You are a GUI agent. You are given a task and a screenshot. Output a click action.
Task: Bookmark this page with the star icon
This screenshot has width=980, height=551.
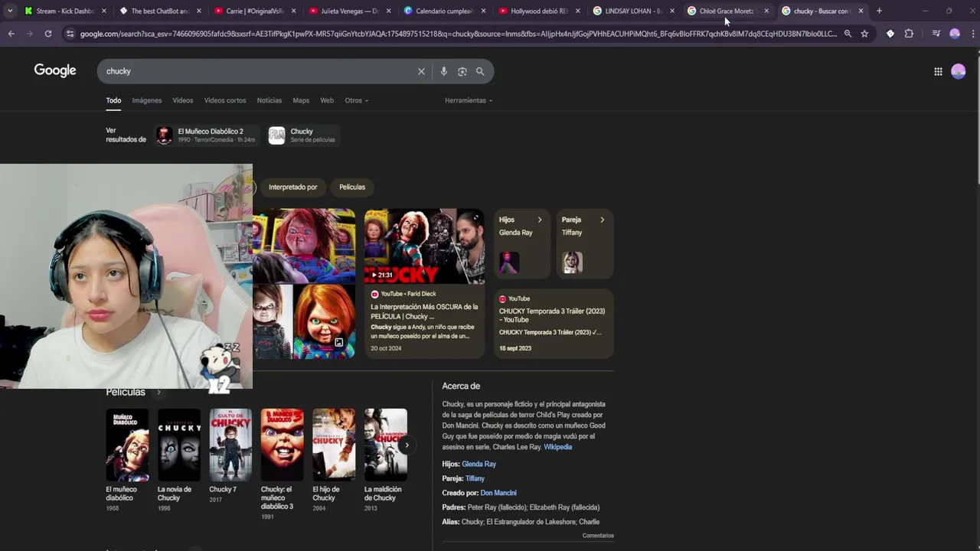(x=864, y=34)
